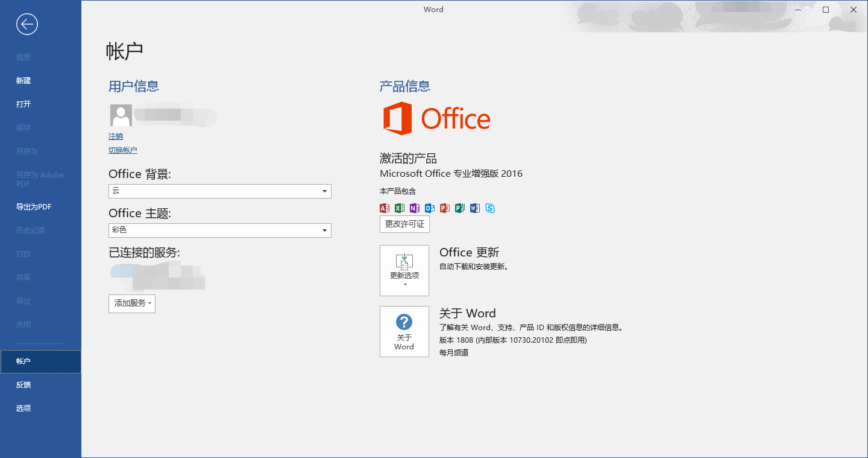Click the OneNote app icon
This screenshot has height=458, width=868.
click(x=415, y=208)
